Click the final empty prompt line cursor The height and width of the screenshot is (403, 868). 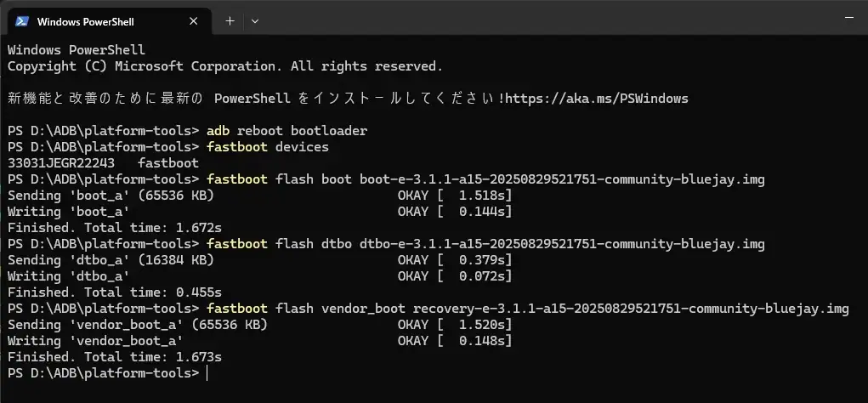tap(207, 373)
